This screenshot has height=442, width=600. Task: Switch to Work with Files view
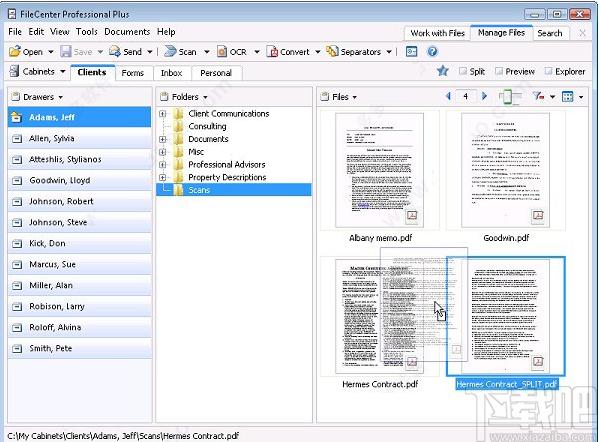coord(437,33)
